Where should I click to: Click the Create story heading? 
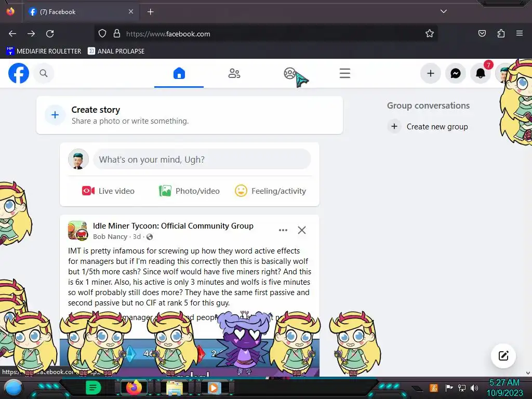point(96,110)
